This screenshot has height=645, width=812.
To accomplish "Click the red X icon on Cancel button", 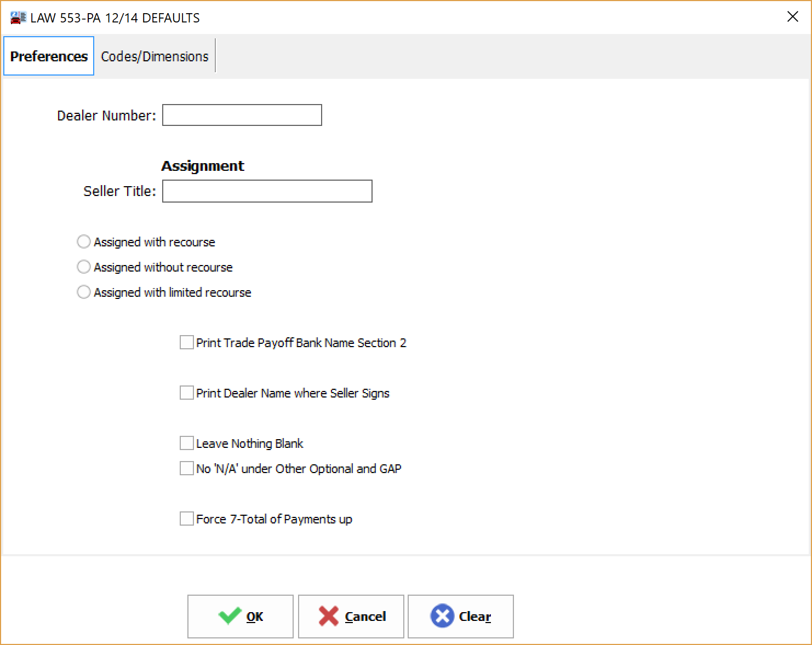I will coord(329,615).
